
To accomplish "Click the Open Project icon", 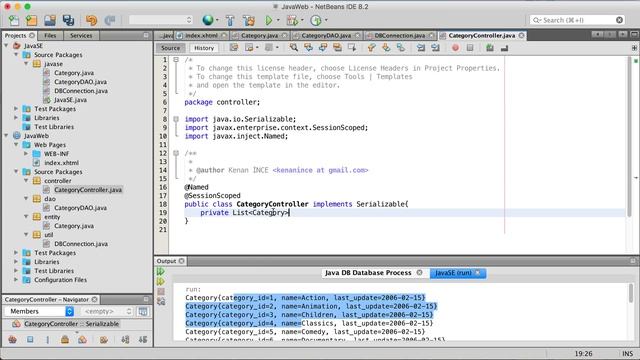I will (50, 20).
